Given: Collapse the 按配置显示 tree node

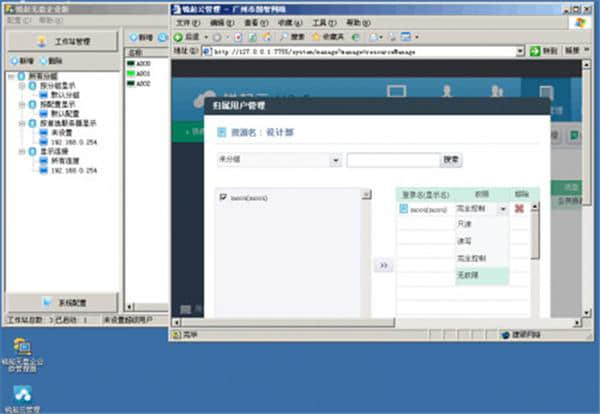Looking at the screenshot, I should click(x=22, y=104).
